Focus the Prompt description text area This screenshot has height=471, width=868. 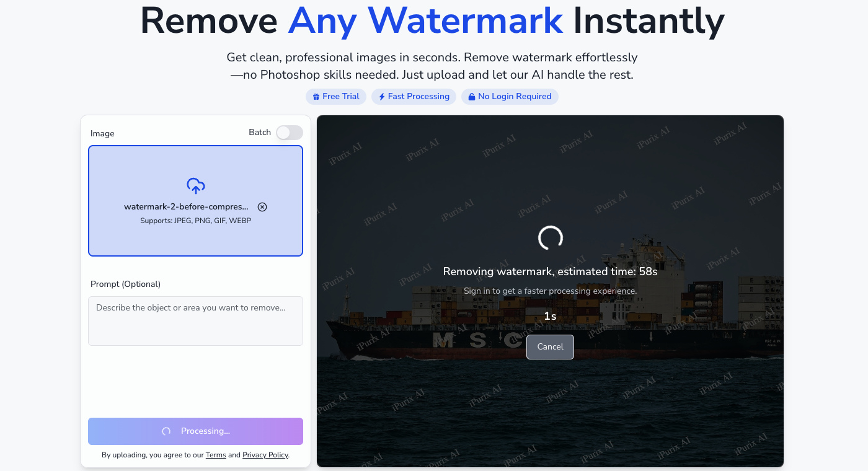tap(195, 321)
